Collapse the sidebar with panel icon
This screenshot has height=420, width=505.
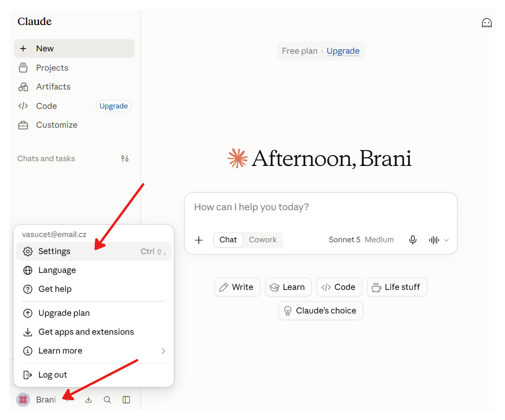(x=126, y=400)
